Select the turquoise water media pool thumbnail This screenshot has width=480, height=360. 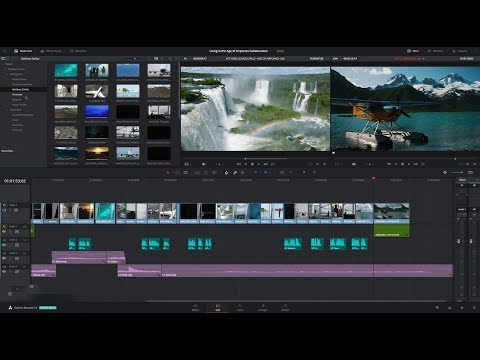[x=66, y=70]
